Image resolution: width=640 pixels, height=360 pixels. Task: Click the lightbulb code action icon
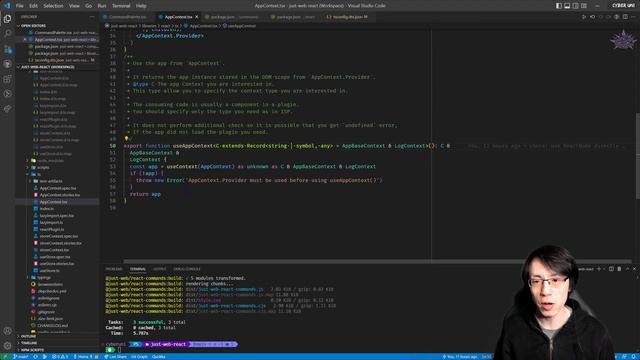pos(126,139)
